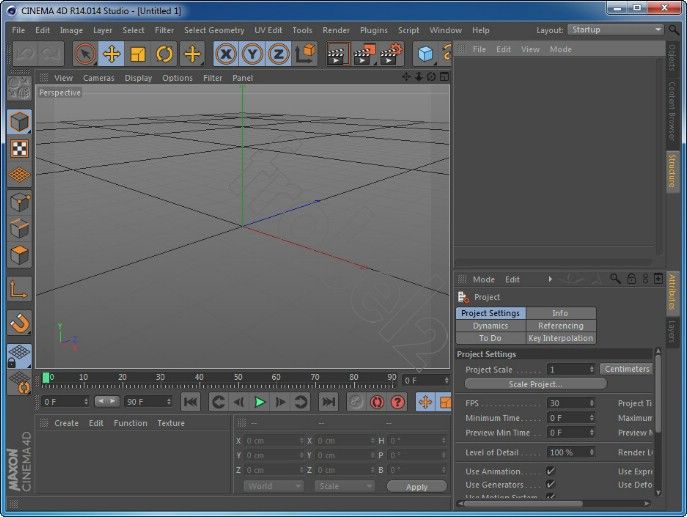Open the Centimeters unit dropdown
687x517 pixels.
coord(627,369)
